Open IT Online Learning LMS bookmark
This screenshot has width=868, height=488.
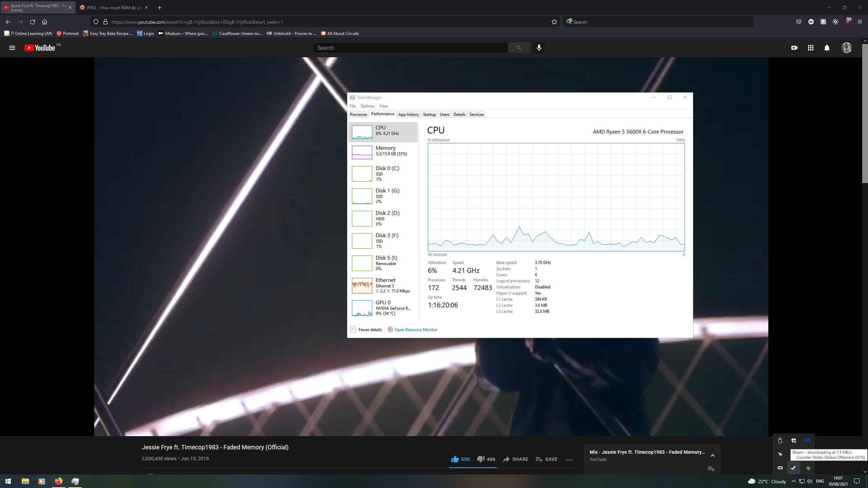tap(28, 33)
